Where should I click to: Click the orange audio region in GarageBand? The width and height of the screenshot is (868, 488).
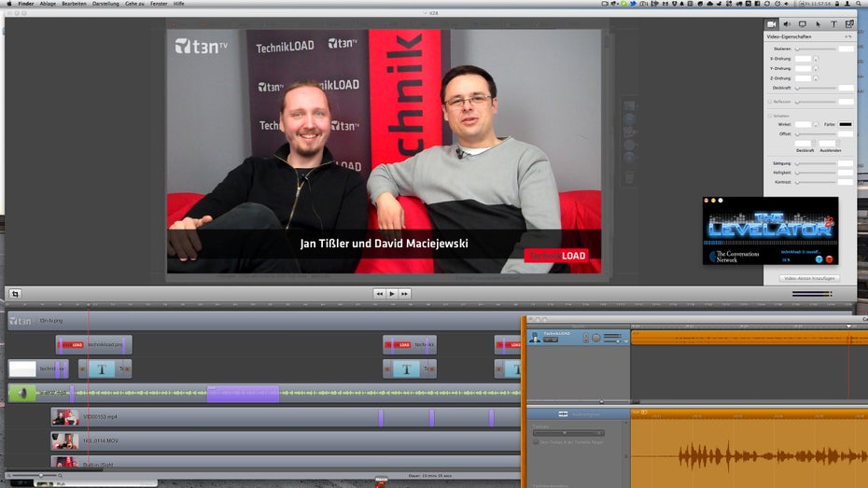pos(749,338)
